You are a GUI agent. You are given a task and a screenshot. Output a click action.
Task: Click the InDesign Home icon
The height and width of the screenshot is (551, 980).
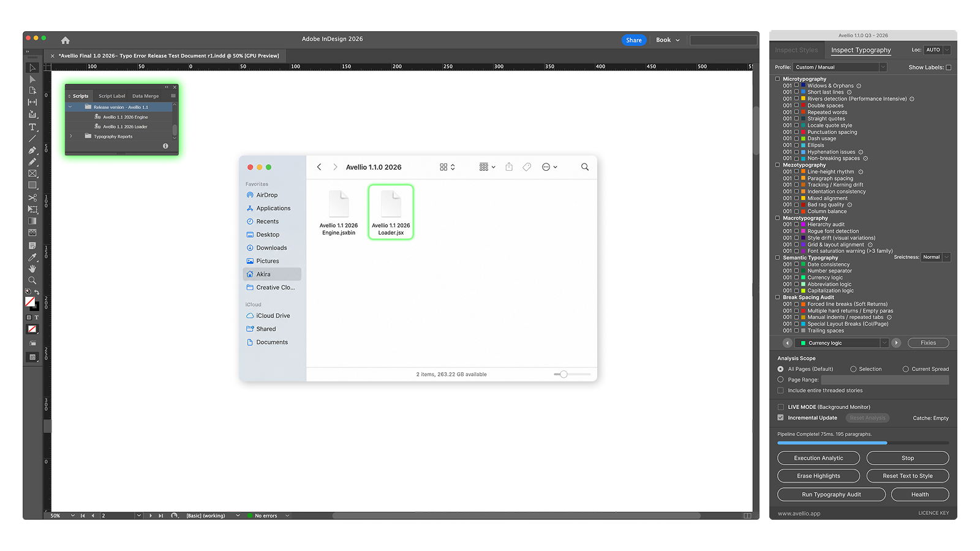pyautogui.click(x=66, y=40)
